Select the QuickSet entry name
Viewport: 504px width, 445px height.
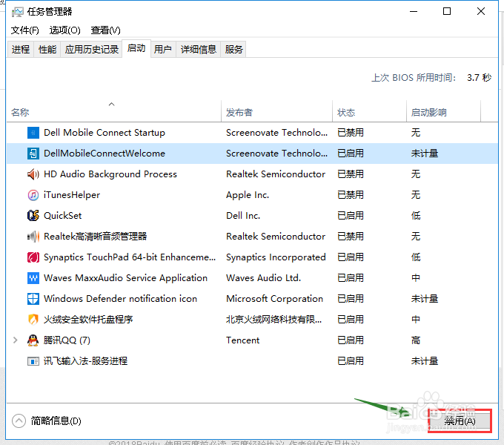pos(63,215)
